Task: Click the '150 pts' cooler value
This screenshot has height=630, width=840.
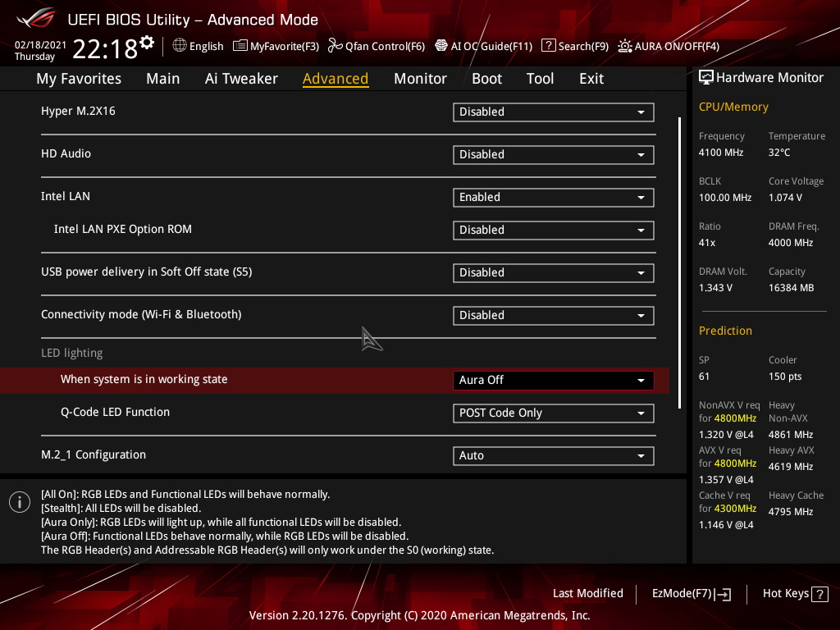Action: pos(785,377)
